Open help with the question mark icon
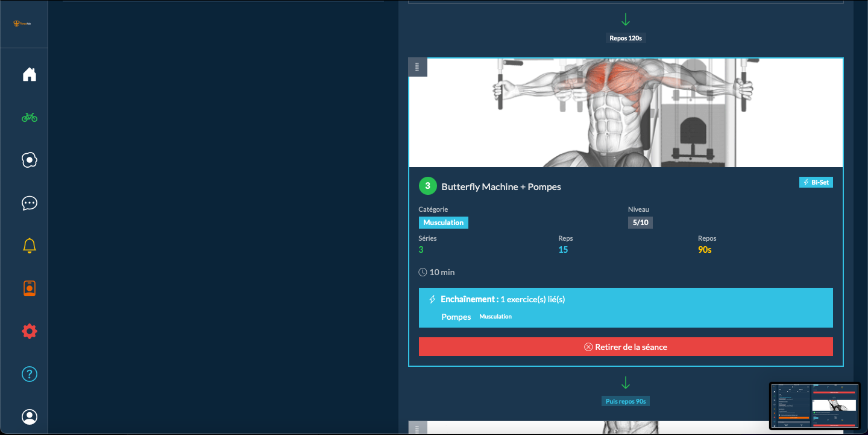The image size is (868, 435). tap(30, 374)
